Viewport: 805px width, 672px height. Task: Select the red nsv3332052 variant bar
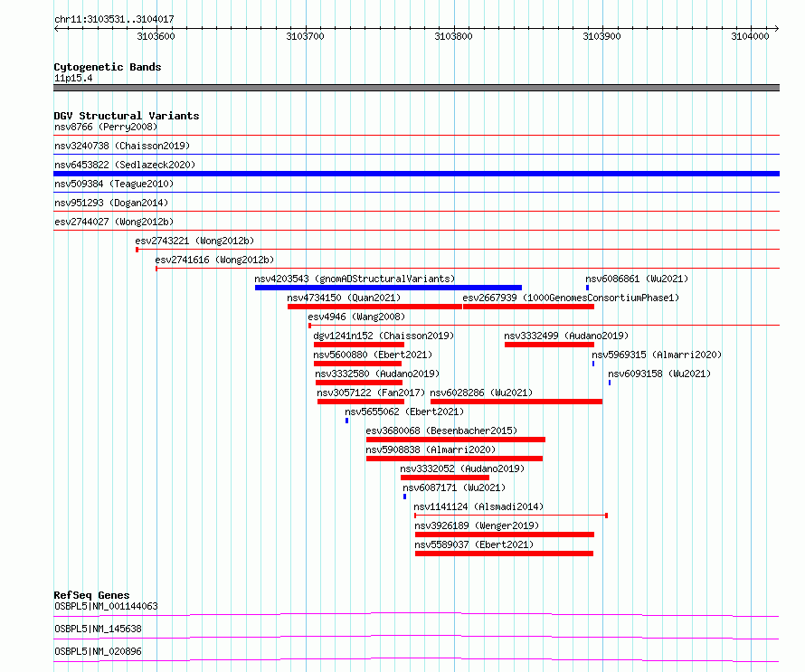(x=445, y=478)
